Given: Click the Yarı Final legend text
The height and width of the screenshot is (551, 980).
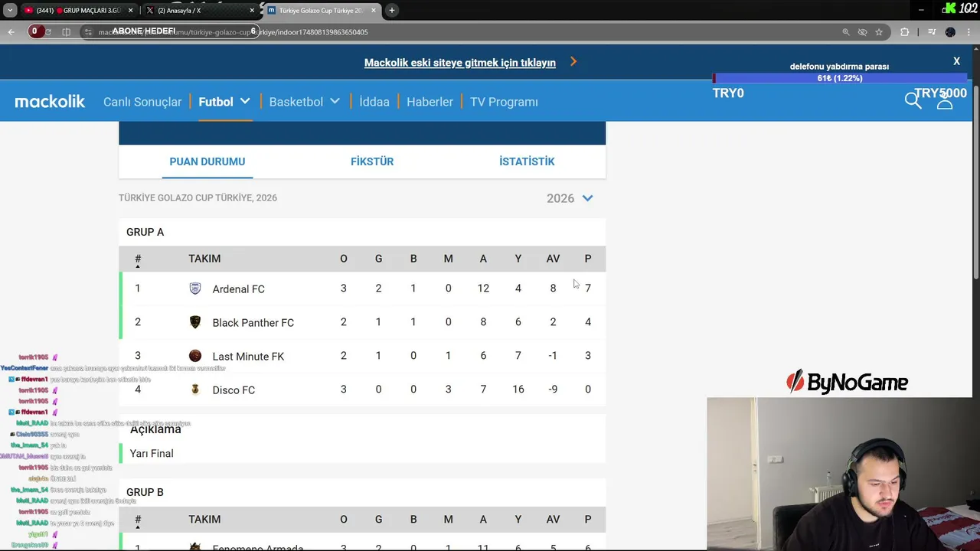Looking at the screenshot, I should pos(152,454).
